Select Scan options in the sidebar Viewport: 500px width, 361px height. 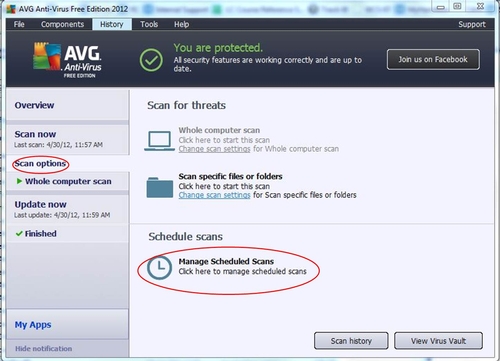(x=40, y=164)
